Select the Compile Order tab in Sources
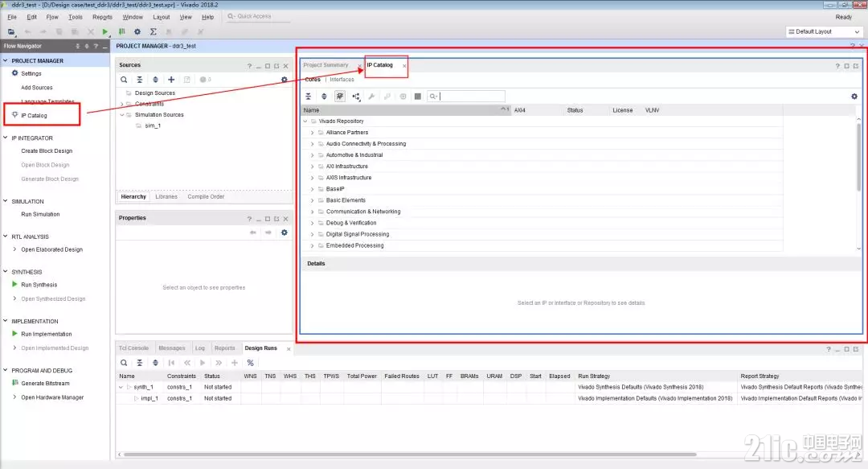868x469 pixels. tap(206, 197)
